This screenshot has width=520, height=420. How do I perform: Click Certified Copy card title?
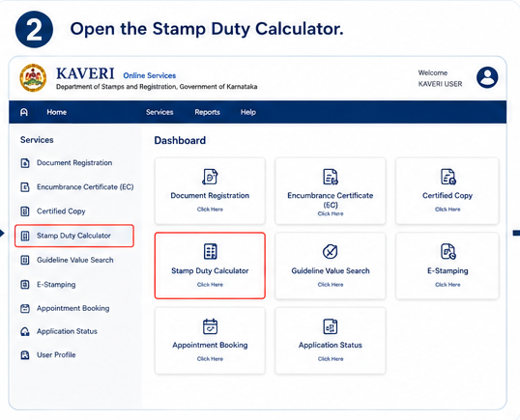[448, 196]
